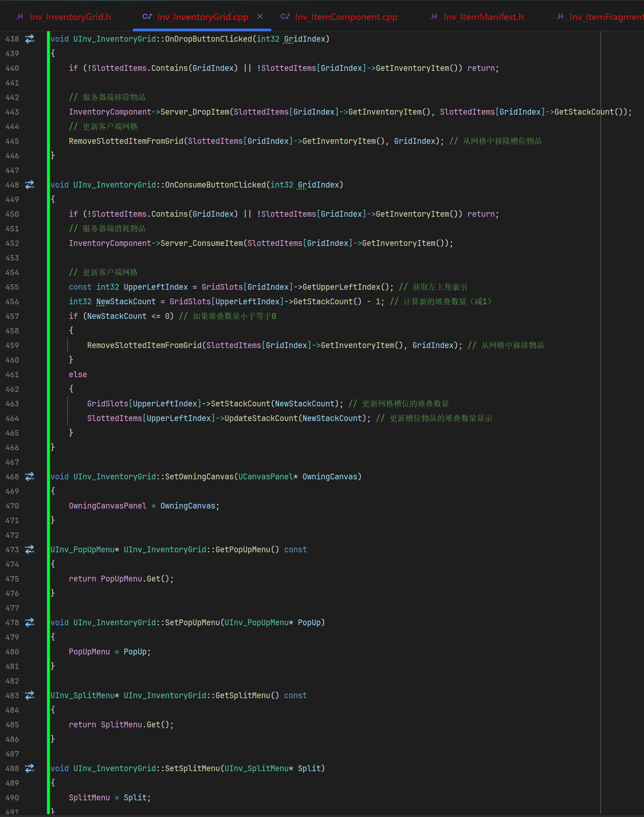644x817 pixels.
Task: Click SetStackCount call on line 463
Action: pos(241,403)
